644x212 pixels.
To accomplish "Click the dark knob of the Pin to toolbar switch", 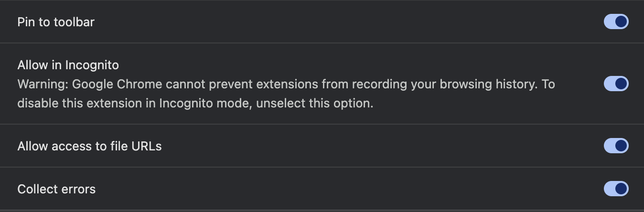I will click(x=621, y=21).
